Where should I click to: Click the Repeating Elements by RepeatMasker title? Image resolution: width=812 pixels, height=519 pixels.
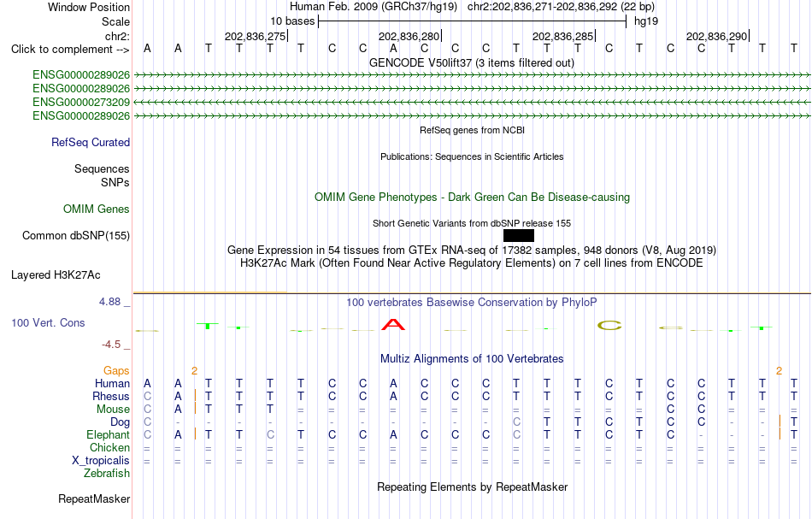click(x=473, y=487)
